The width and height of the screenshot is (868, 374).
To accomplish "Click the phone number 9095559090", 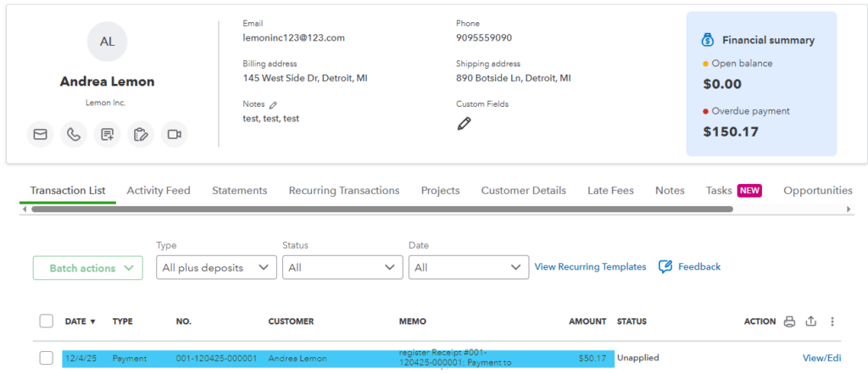I will click(x=484, y=38).
